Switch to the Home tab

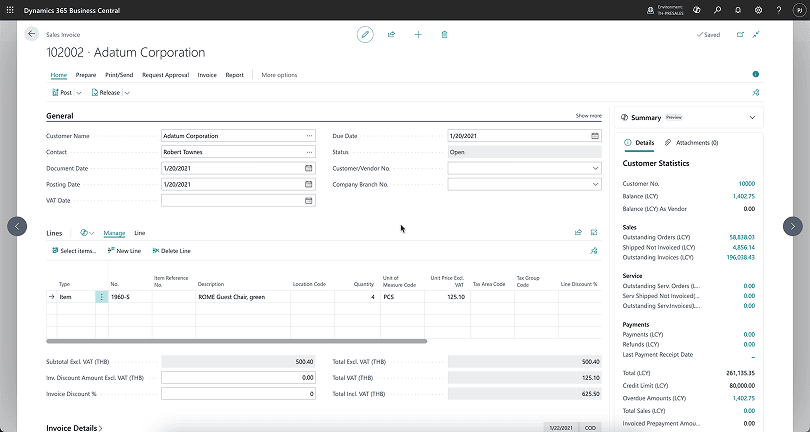[x=58, y=75]
